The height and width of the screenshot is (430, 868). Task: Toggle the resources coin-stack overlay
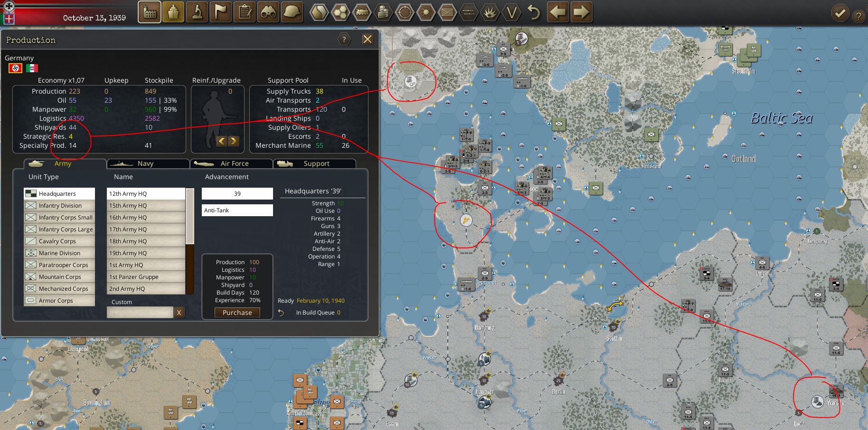point(383,13)
